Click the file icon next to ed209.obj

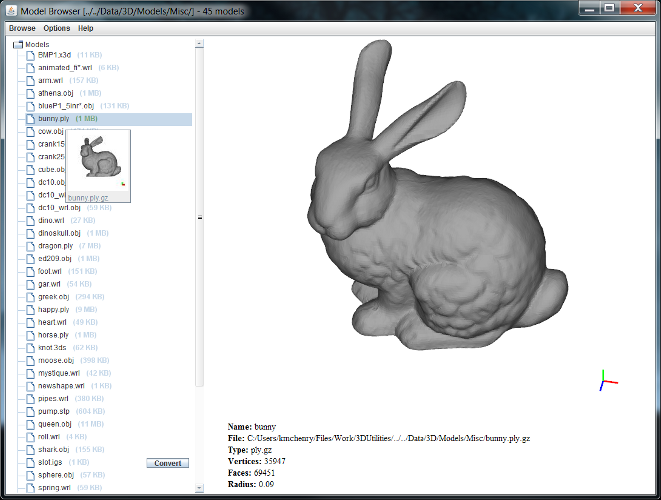pos(30,259)
